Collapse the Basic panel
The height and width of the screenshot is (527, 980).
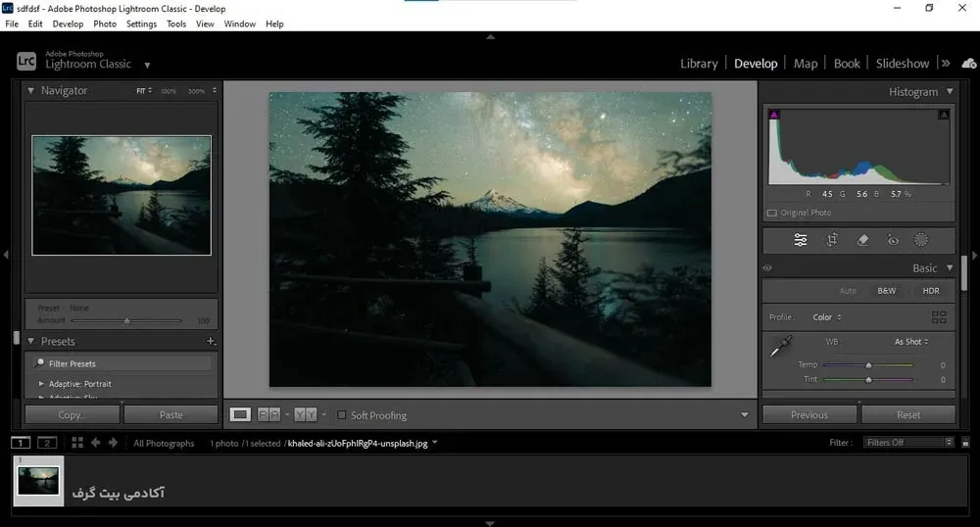click(950, 267)
